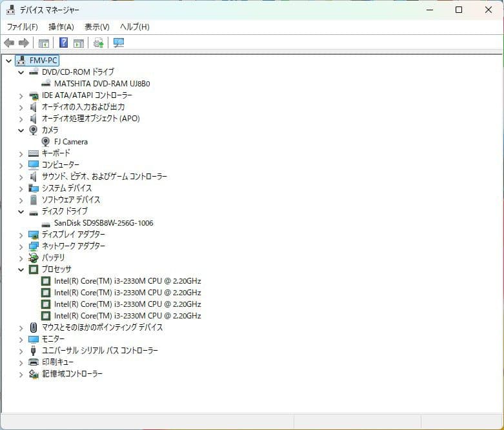Click the プロセッサ chip category icon
Viewport: 504px width, 430px height.
[x=34, y=269]
